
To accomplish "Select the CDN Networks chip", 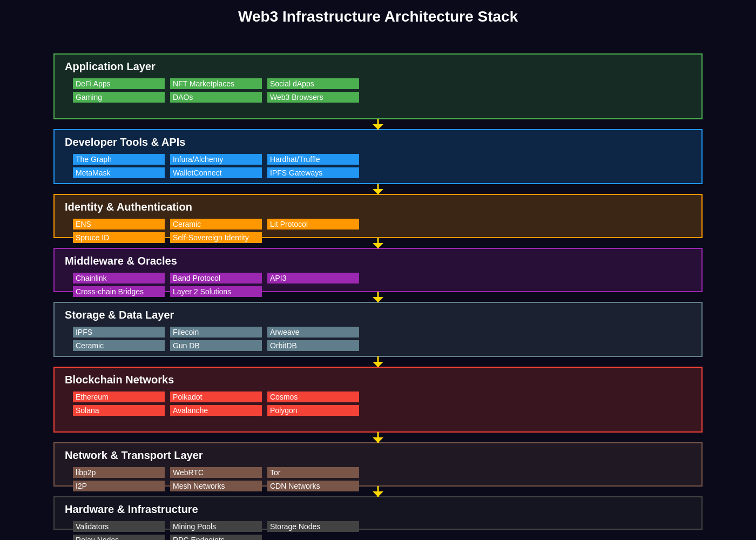I will pyautogui.click(x=313, y=486).
